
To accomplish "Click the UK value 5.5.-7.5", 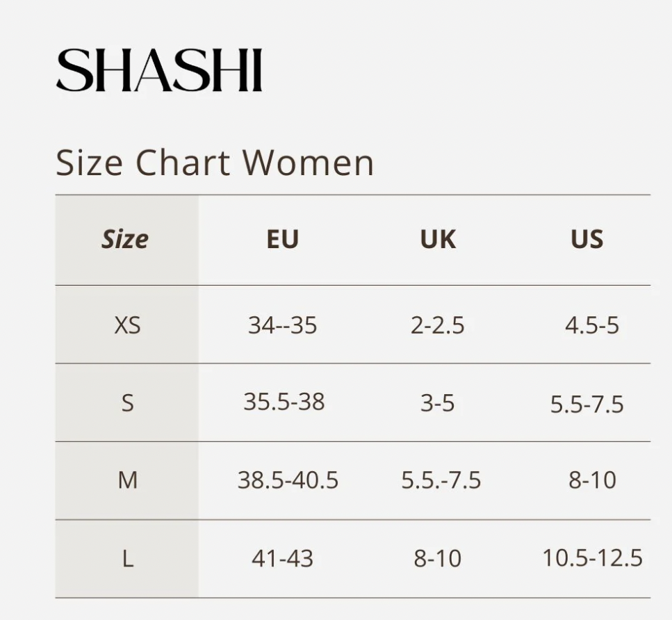I will (441, 480).
